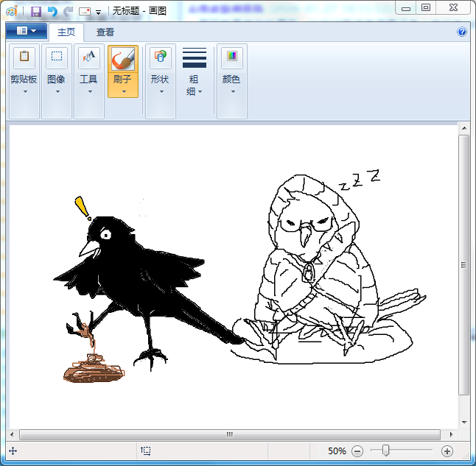Click the Redo arrow in the quick access toolbar
This screenshot has width=476, height=466.
coord(68,11)
